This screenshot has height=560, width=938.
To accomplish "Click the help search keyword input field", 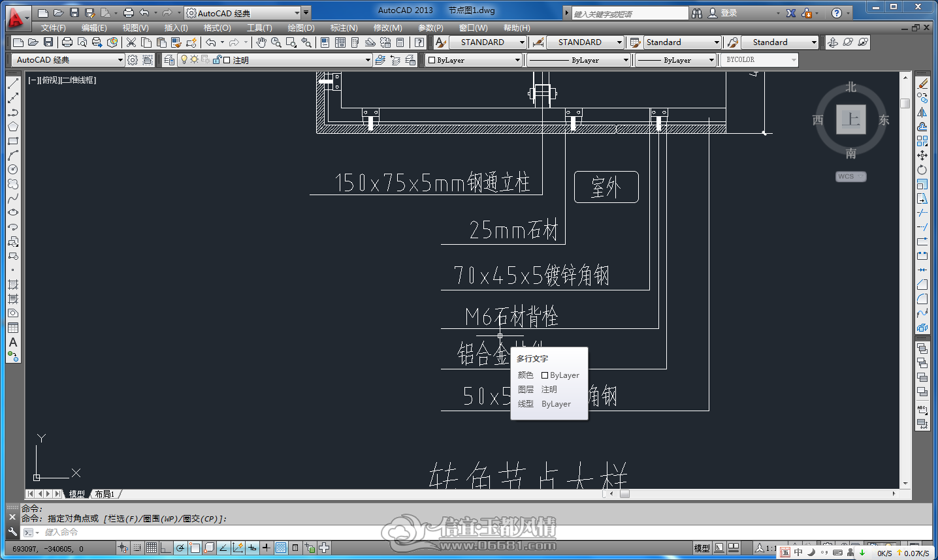I will tap(630, 14).
